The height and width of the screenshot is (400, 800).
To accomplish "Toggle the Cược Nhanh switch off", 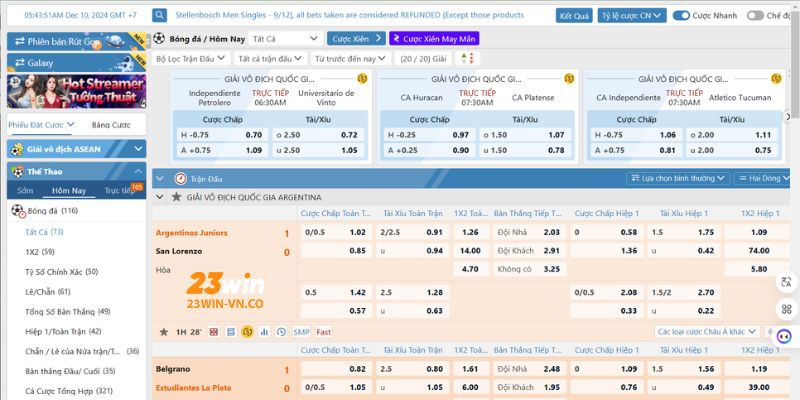I will (x=681, y=16).
